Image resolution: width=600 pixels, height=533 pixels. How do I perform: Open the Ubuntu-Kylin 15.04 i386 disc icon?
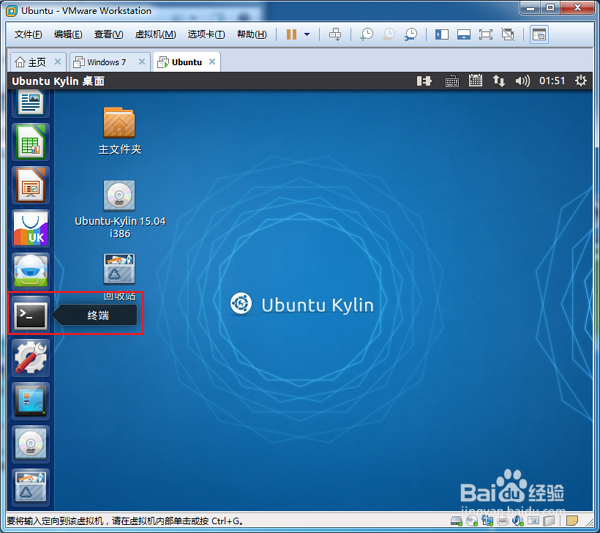pyautogui.click(x=120, y=210)
